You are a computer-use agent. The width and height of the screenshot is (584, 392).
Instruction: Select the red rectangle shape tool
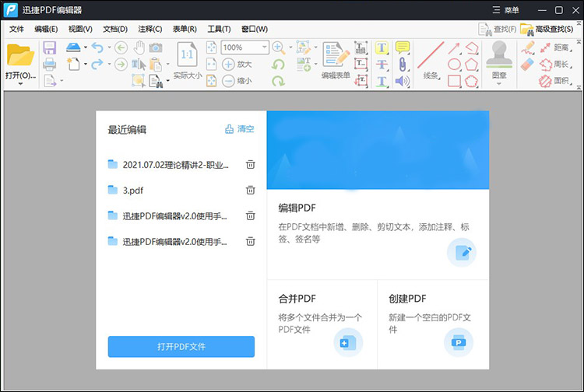(454, 81)
